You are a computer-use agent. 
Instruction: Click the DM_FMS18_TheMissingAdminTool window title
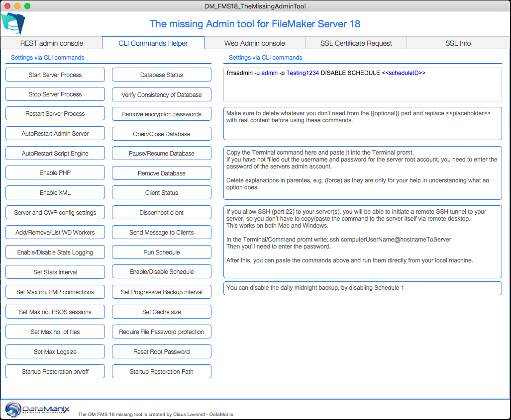click(255, 6)
